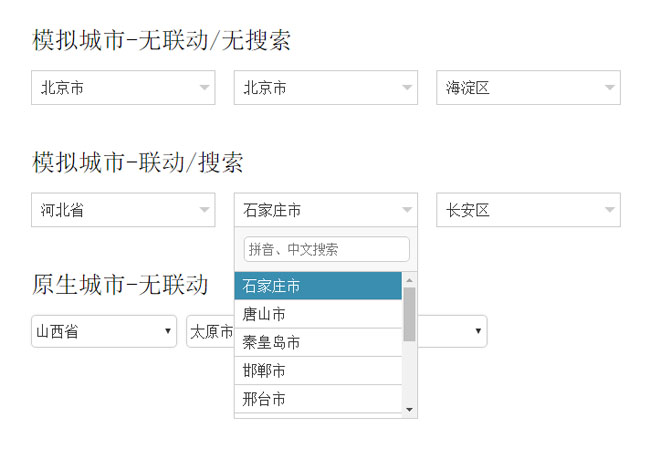Focus the 拼音、中文搜索 search field

326,249
